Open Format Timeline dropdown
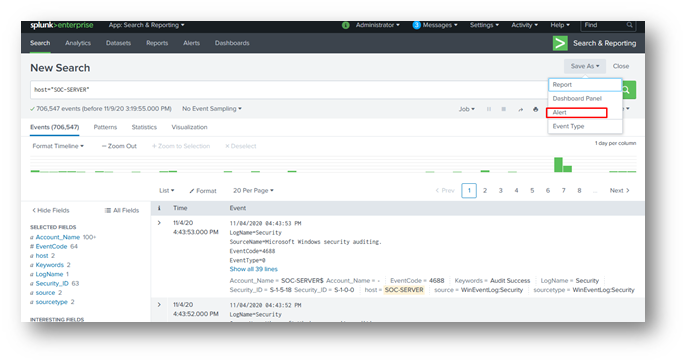Viewport: 687px width, 364px height. coord(58,146)
